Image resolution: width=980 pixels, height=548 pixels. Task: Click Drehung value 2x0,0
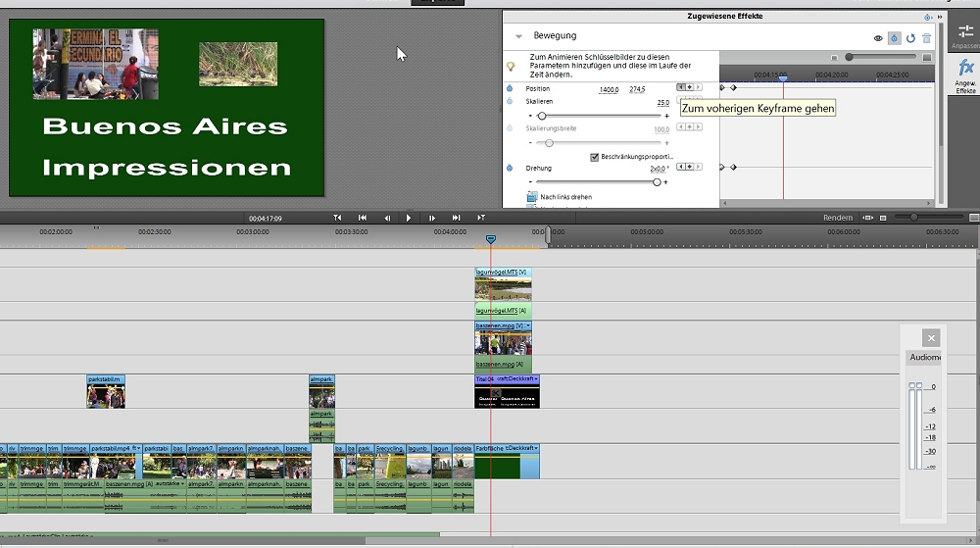coord(659,169)
